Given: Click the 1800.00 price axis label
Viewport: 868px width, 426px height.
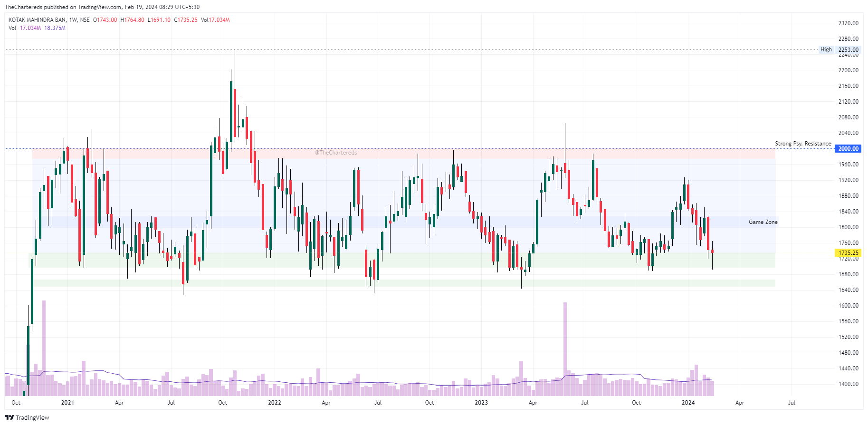Looking at the screenshot, I should 848,227.
